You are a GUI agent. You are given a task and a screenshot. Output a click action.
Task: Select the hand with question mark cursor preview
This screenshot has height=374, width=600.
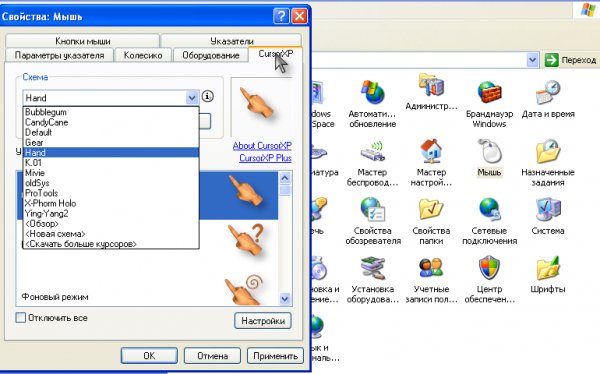coord(247,240)
